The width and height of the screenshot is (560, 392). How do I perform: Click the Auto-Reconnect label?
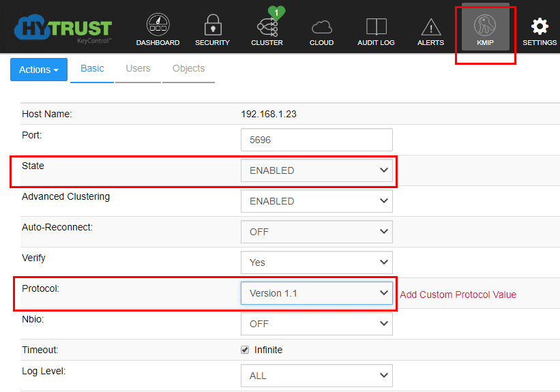click(57, 228)
